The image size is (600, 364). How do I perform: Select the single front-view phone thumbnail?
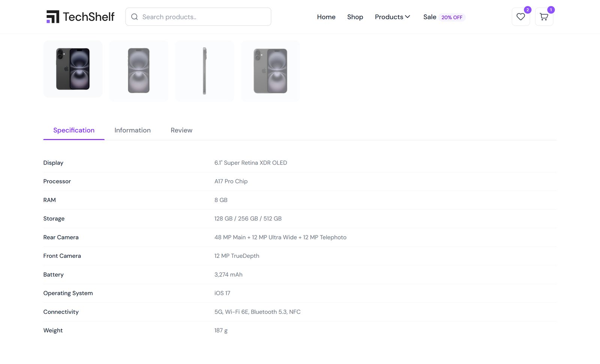click(x=139, y=70)
